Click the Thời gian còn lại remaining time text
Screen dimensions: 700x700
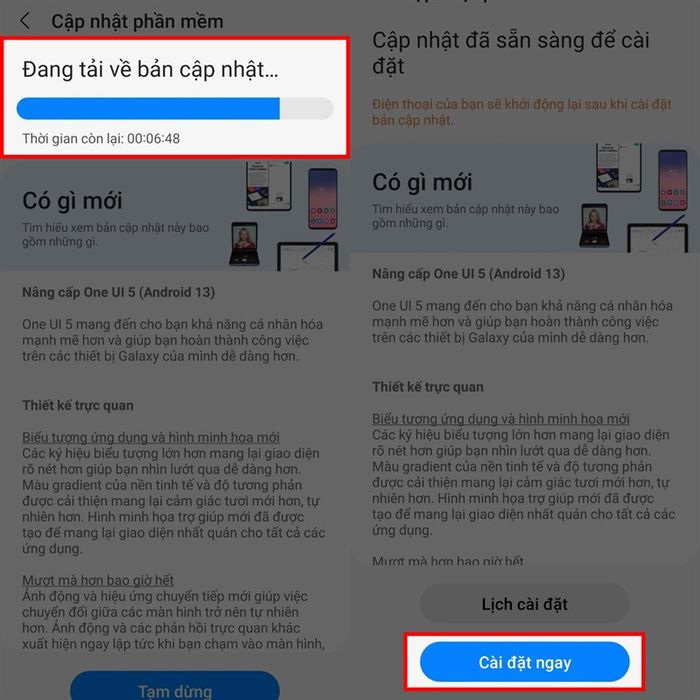(x=101, y=138)
